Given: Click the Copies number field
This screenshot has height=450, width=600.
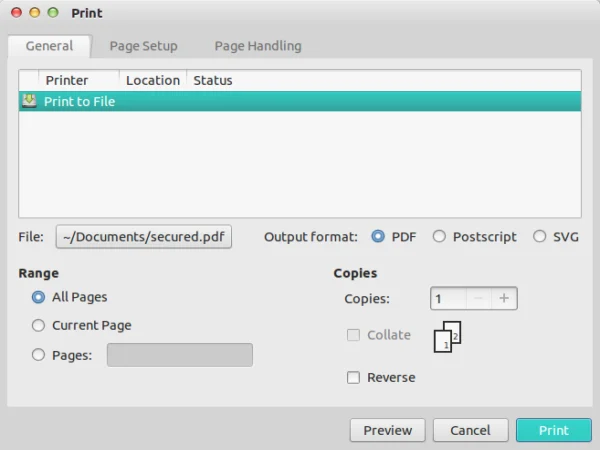Looking at the screenshot, I should (x=448, y=298).
